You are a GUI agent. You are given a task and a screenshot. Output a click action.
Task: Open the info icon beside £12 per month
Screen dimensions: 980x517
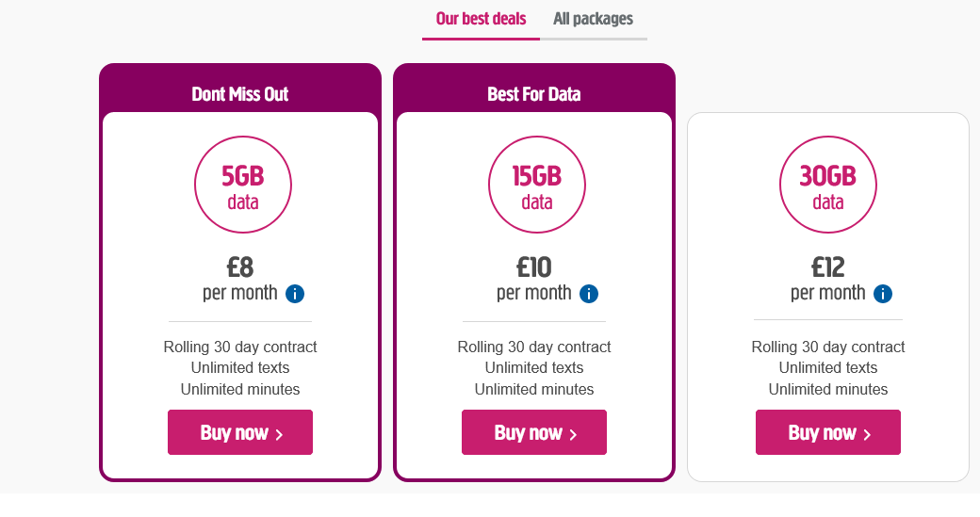coord(883,294)
